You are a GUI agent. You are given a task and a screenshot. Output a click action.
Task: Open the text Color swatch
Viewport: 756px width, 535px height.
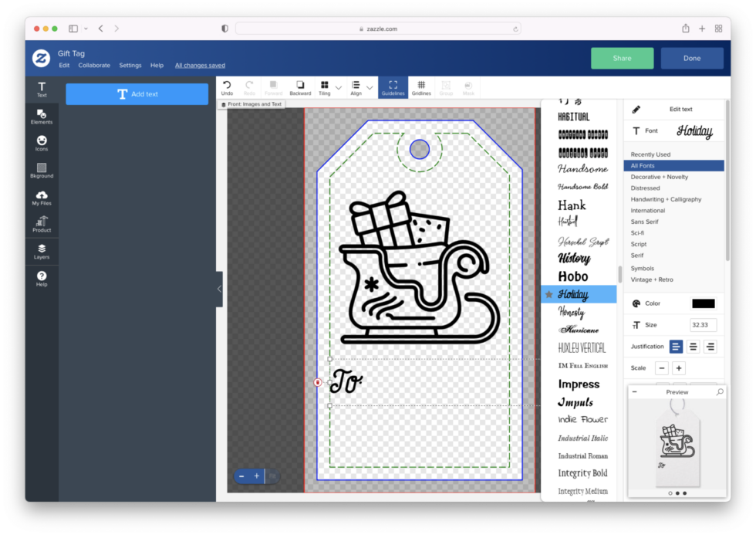(x=702, y=303)
